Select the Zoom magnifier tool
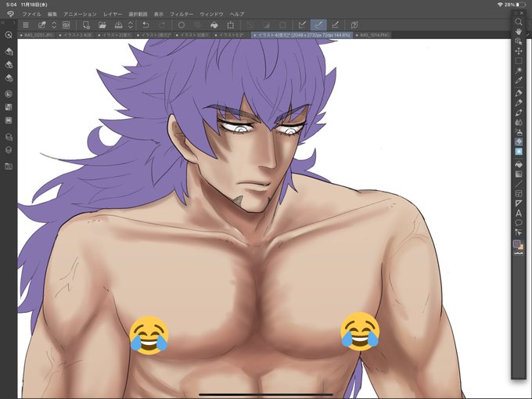Screen dimensions: 532x399 pyautogui.click(x=519, y=22)
